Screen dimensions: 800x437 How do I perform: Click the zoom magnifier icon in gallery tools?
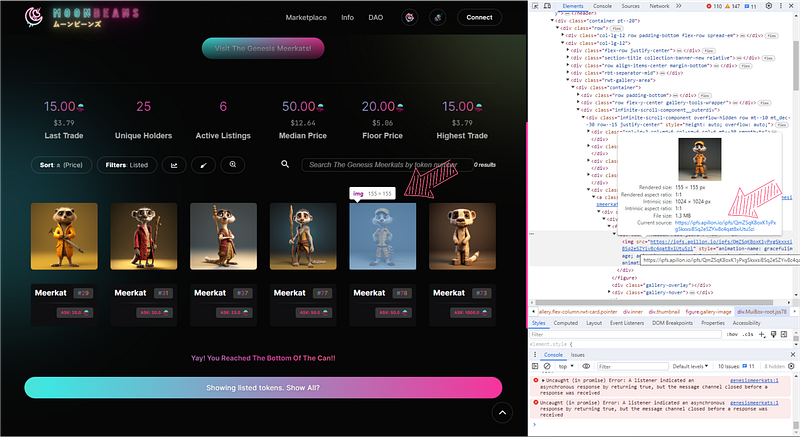[233, 165]
